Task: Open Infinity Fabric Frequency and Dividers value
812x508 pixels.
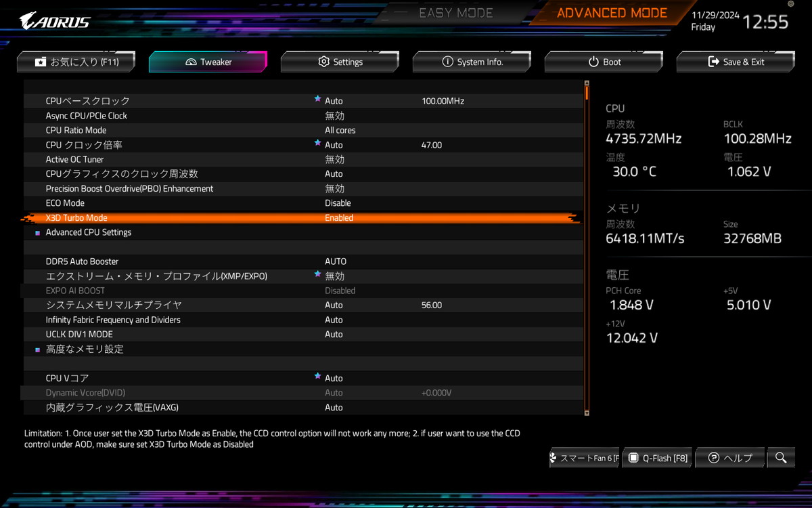Action: (334, 320)
